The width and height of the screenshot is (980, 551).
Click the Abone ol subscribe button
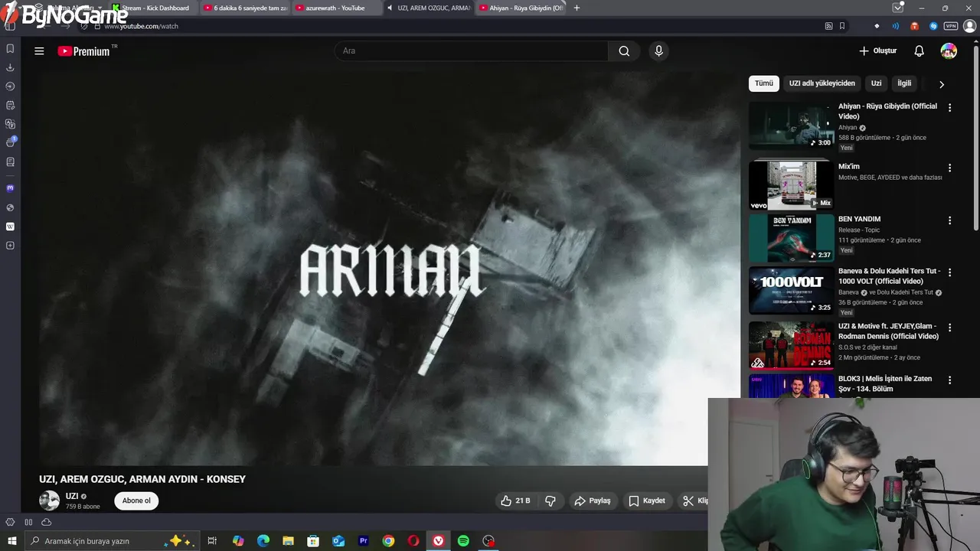pos(136,500)
